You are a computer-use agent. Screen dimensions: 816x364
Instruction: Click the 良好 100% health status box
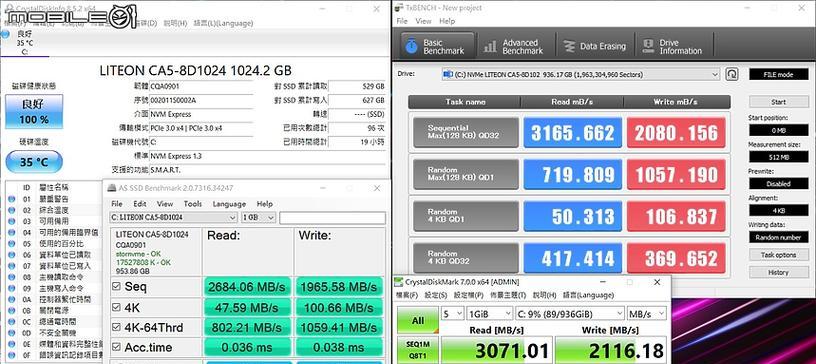coord(34,111)
